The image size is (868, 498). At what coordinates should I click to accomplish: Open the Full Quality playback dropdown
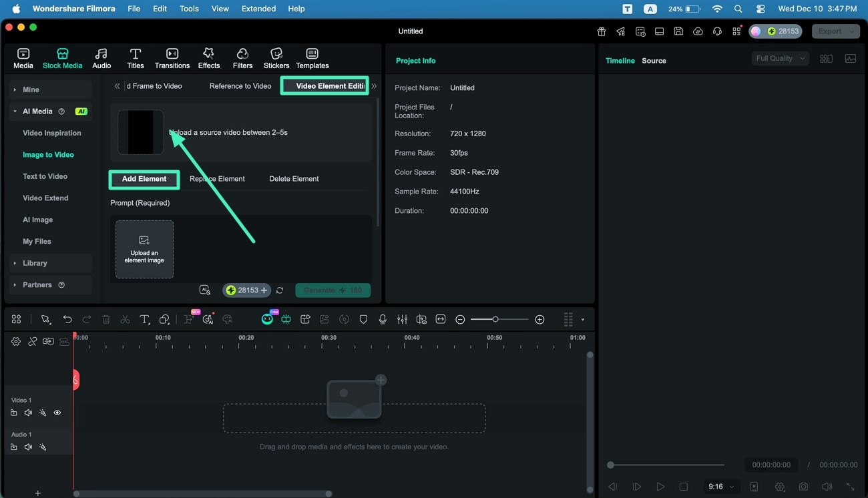coord(779,58)
